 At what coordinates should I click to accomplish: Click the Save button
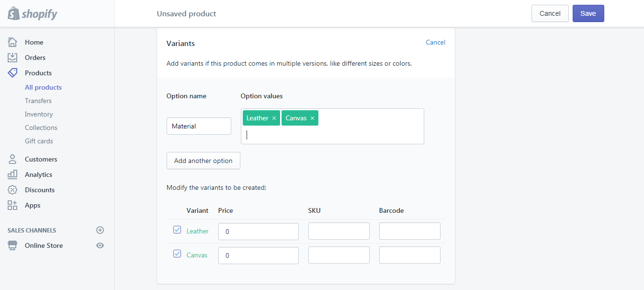click(588, 13)
